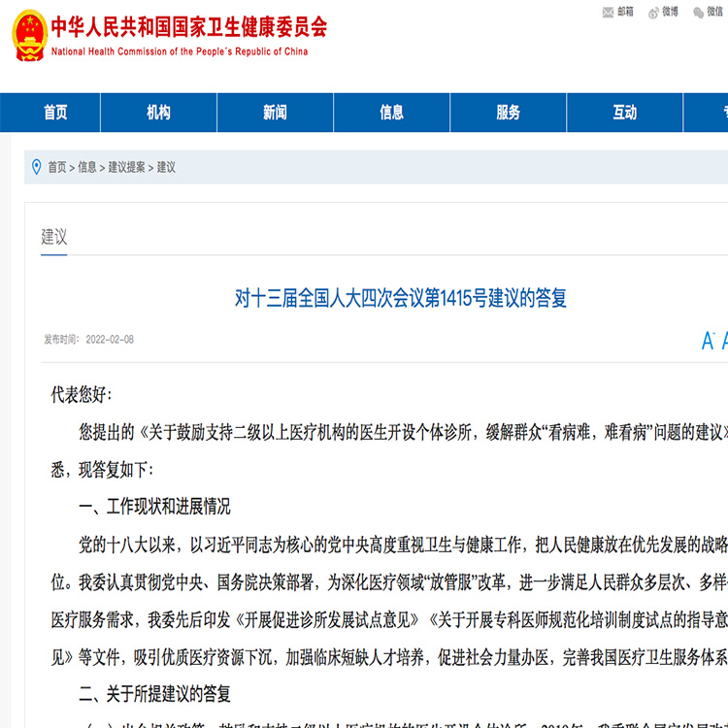This screenshot has width=728, height=728.
Task: Click the national emblem logo
Action: [x=29, y=36]
